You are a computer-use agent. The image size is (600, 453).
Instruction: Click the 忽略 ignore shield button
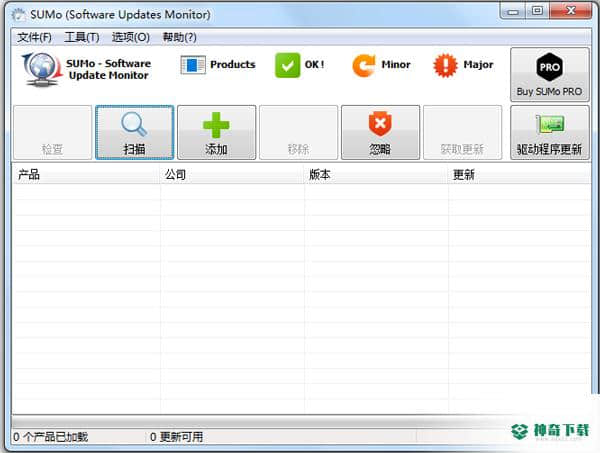380,132
